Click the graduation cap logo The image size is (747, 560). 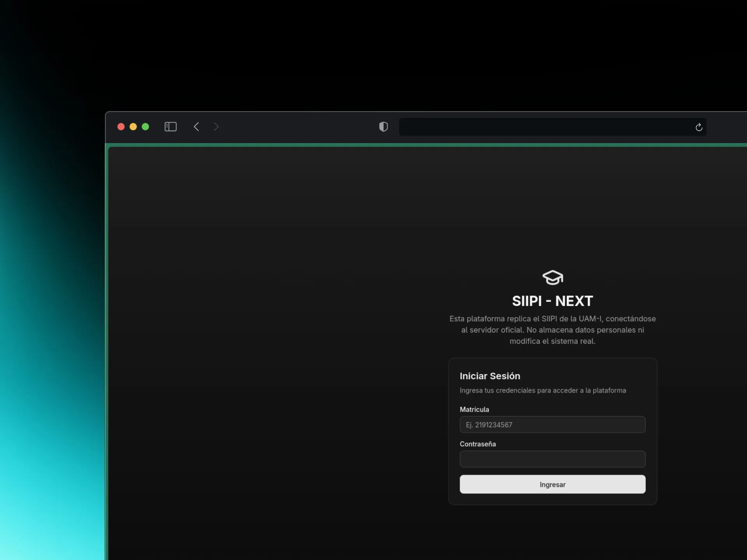click(552, 278)
